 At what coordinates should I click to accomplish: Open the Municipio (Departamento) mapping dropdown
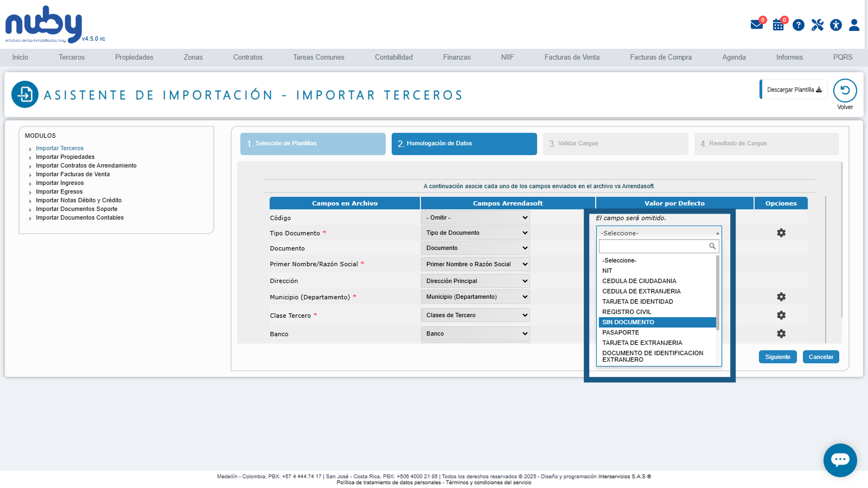pyautogui.click(x=475, y=297)
